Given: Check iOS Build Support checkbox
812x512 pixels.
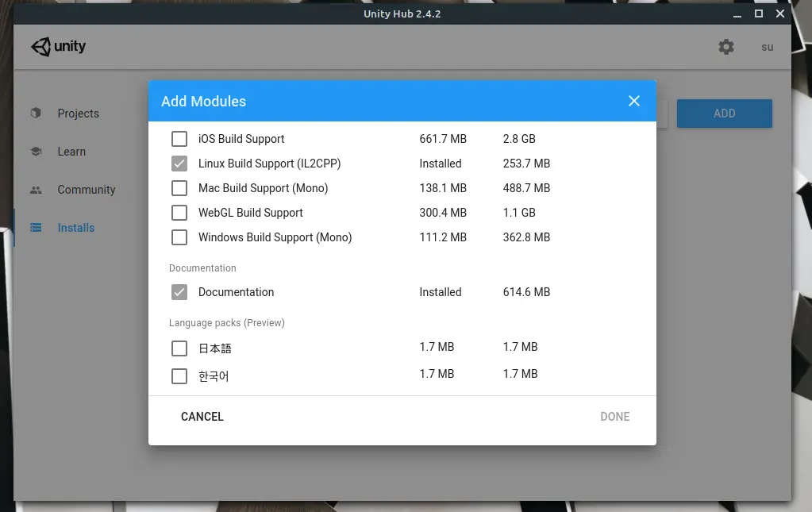Looking at the screenshot, I should [x=179, y=139].
